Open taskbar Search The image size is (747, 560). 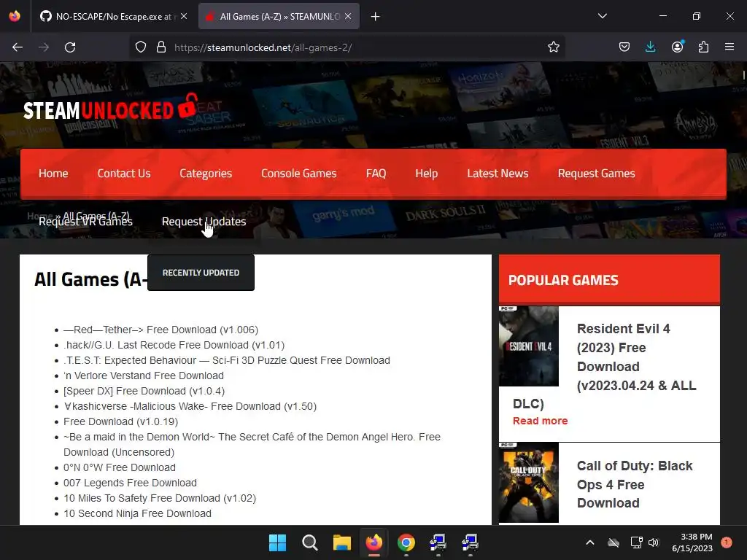point(309,542)
